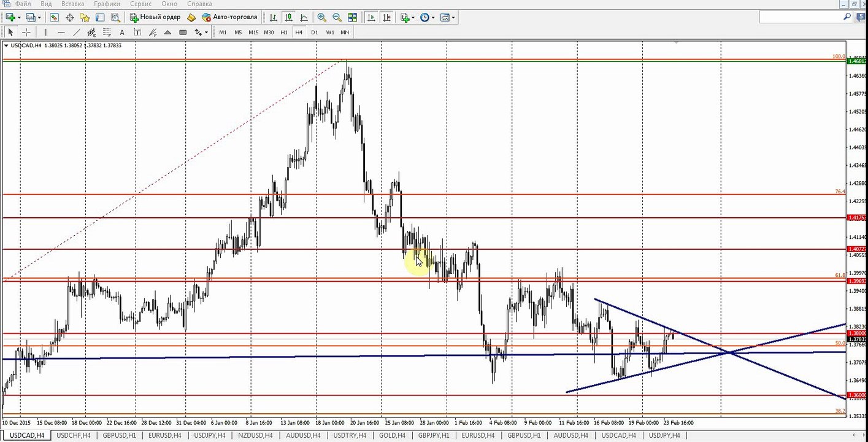Viewport: 868px width, 442px height.
Task: Zoom out of the chart
Action: coord(337,17)
